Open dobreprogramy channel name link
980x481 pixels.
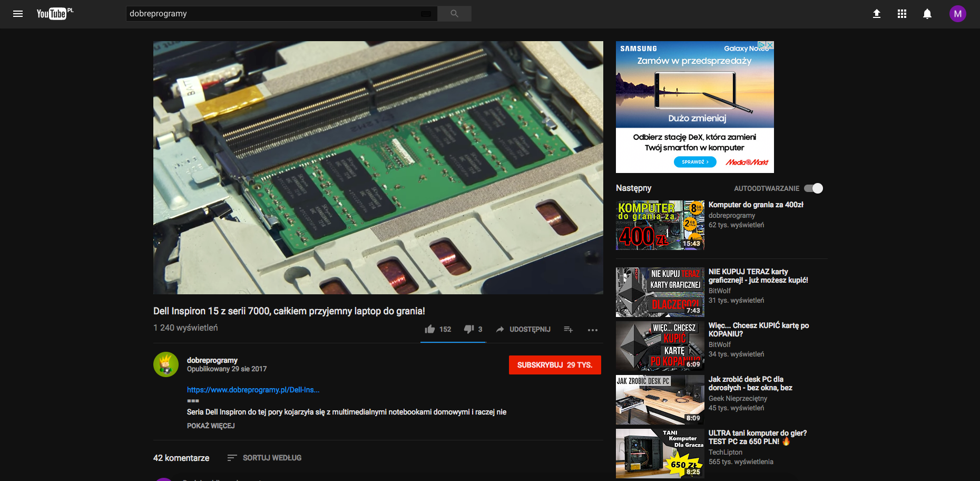[x=212, y=360]
